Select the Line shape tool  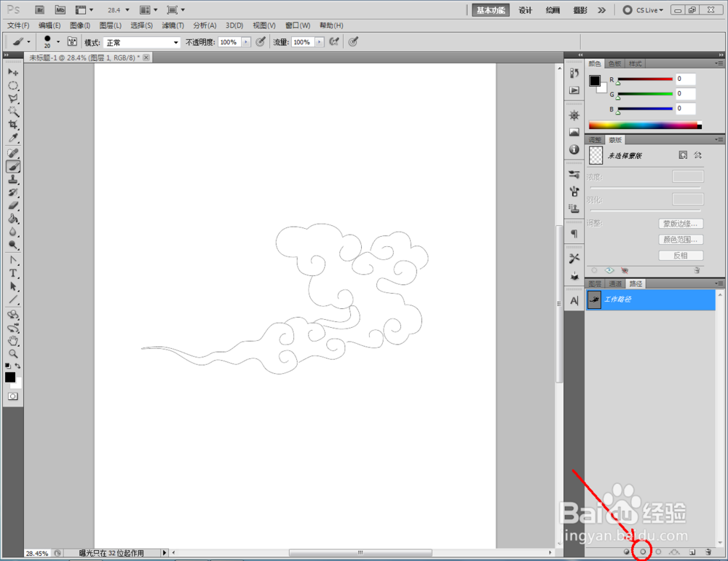(13, 299)
